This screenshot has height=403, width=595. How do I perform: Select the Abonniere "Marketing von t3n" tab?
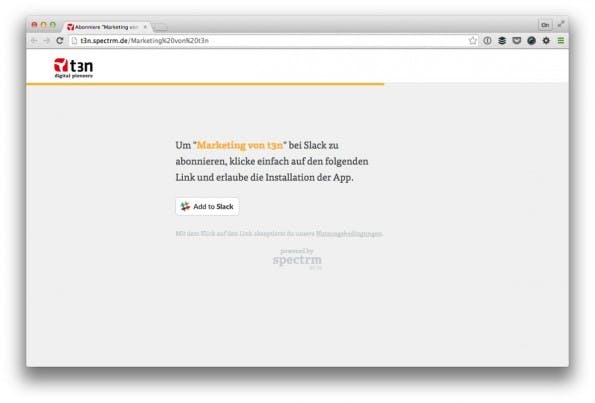click(x=106, y=27)
